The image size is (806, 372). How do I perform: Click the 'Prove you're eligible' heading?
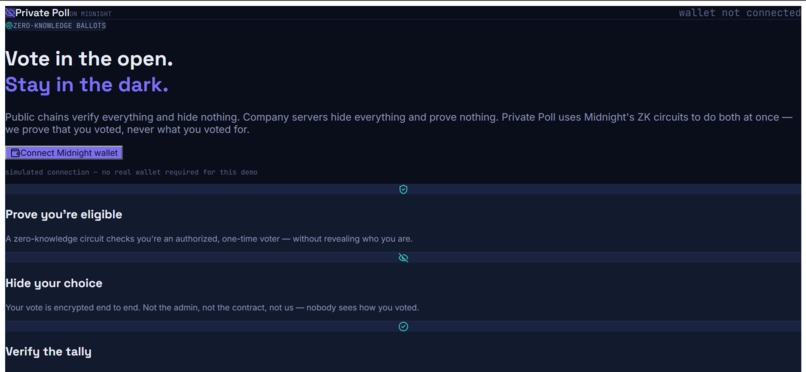click(x=64, y=214)
